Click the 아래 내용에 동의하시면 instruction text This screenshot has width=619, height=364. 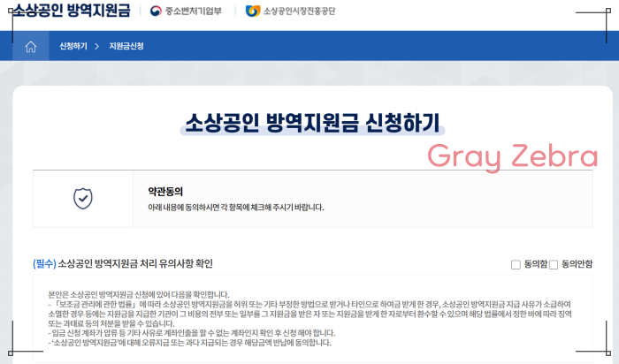236,207
